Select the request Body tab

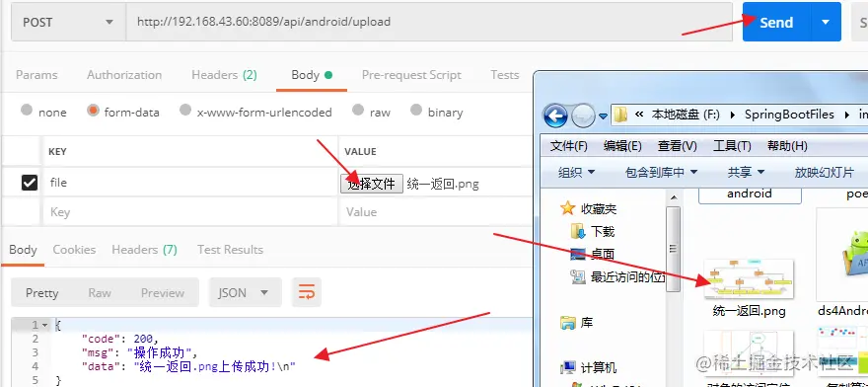pyautogui.click(x=312, y=75)
